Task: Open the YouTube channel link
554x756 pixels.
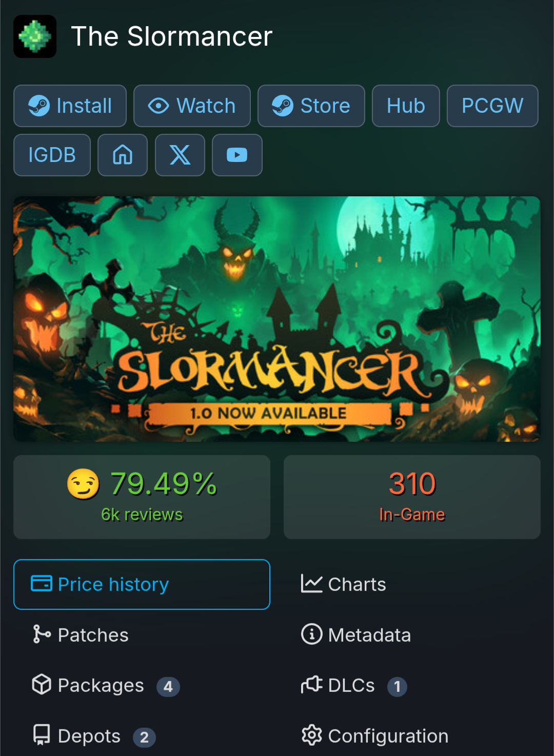Action: point(237,155)
